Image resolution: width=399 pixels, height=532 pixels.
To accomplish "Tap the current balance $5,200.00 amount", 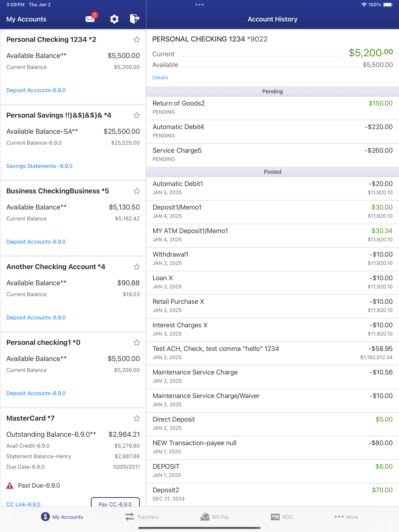I will click(x=371, y=52).
